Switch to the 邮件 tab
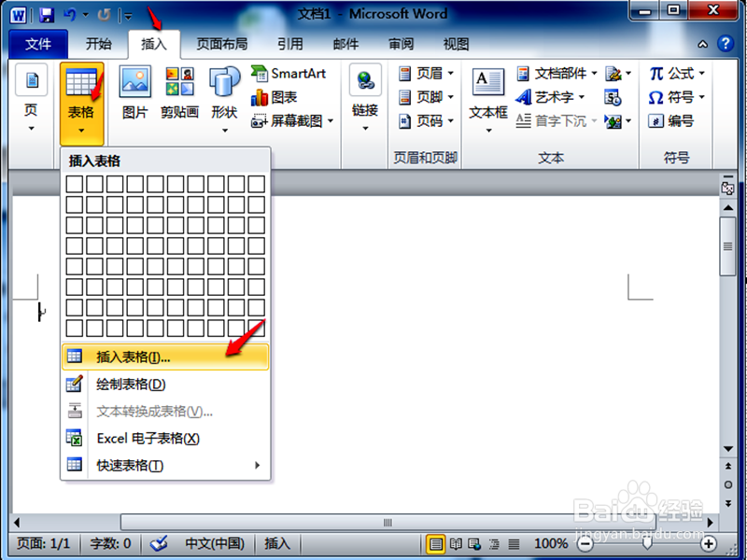Screen dimensions: 747x560 (345, 44)
